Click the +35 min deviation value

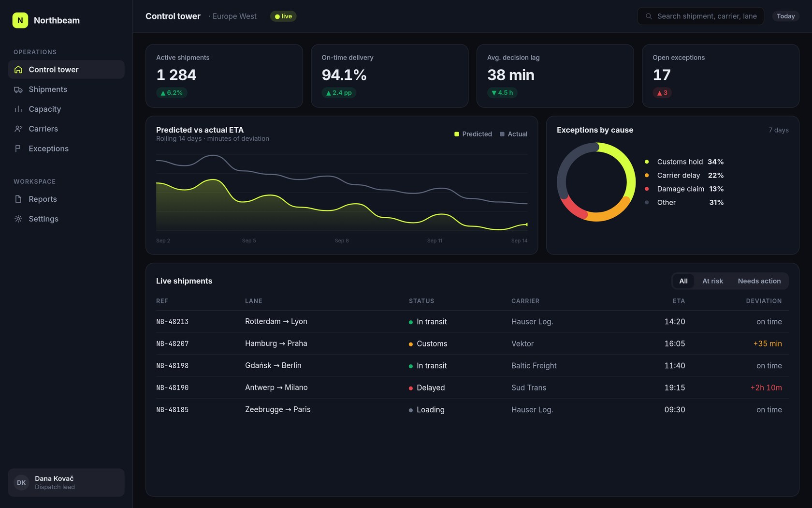coord(768,344)
